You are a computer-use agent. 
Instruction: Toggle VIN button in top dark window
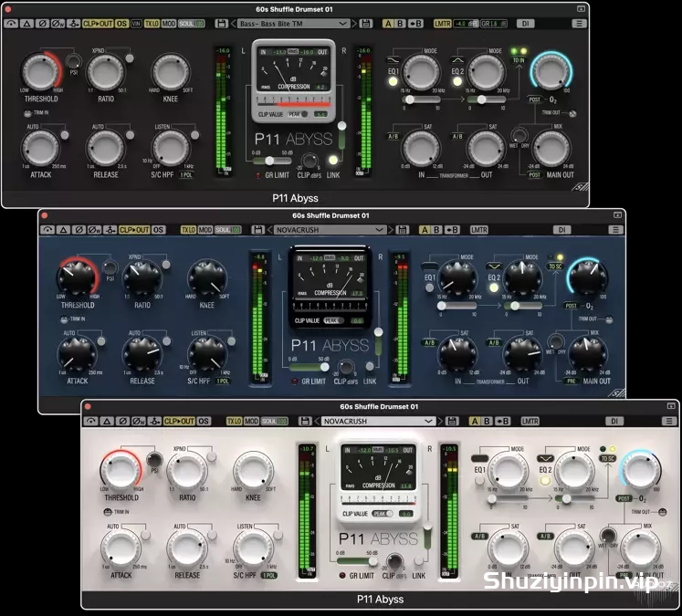tap(136, 24)
